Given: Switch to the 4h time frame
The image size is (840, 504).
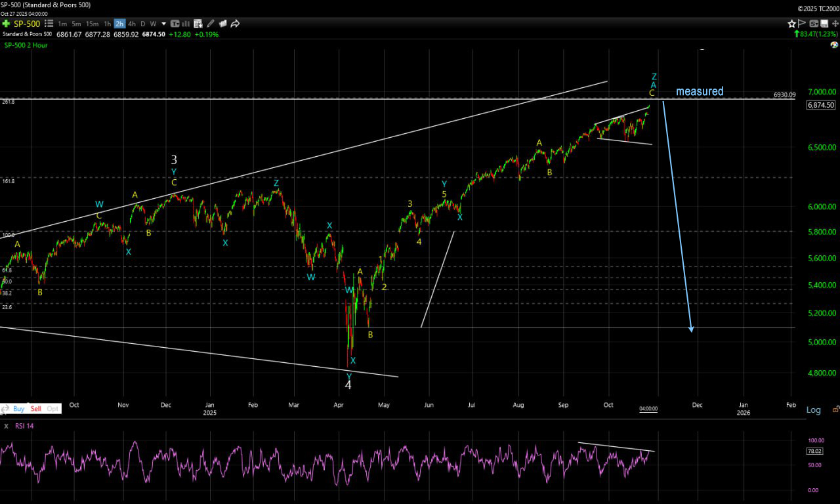Looking at the screenshot, I should pyautogui.click(x=131, y=24).
